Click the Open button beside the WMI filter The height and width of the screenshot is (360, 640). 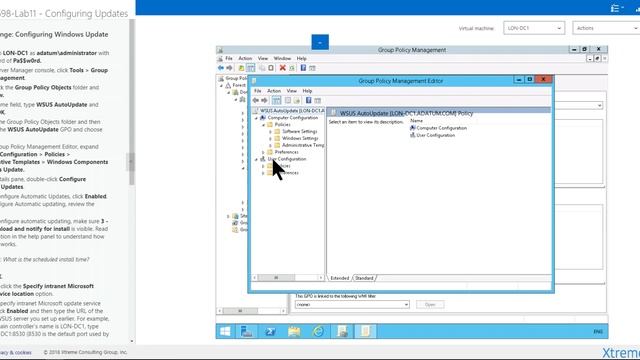click(x=430, y=304)
